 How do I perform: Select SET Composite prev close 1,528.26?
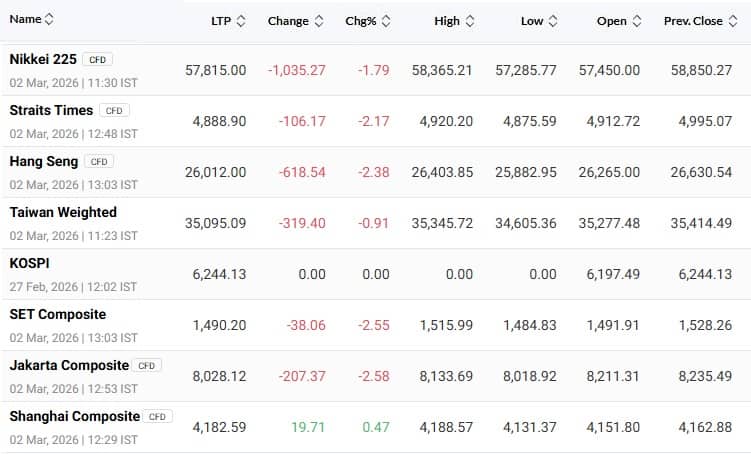(x=705, y=326)
